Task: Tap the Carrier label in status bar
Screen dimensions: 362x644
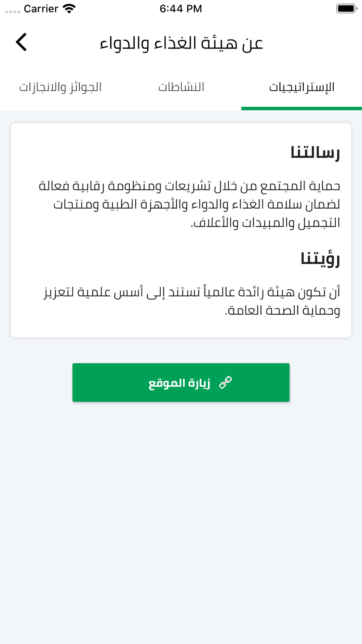Action: click(41, 9)
